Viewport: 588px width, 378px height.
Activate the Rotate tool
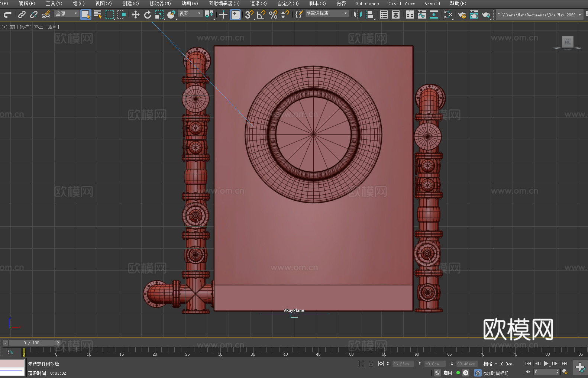click(x=148, y=14)
